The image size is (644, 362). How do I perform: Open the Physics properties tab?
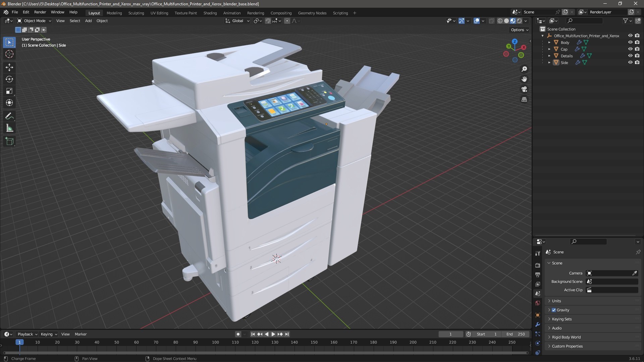(538, 343)
